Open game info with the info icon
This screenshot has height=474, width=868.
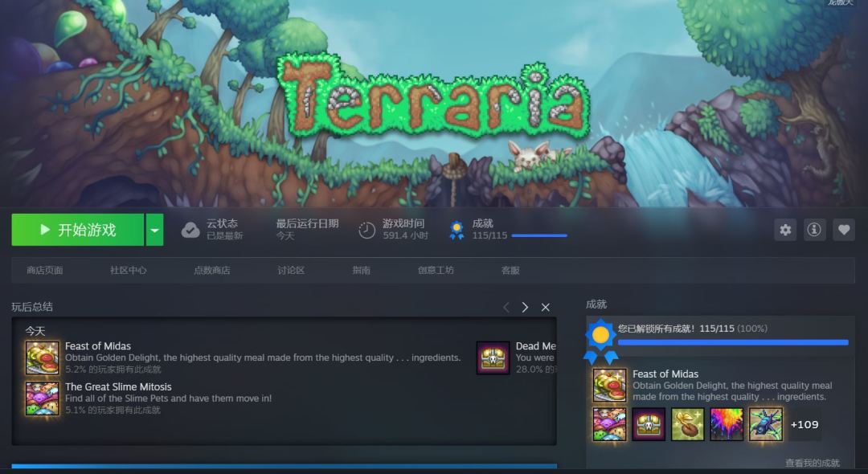[x=813, y=230]
